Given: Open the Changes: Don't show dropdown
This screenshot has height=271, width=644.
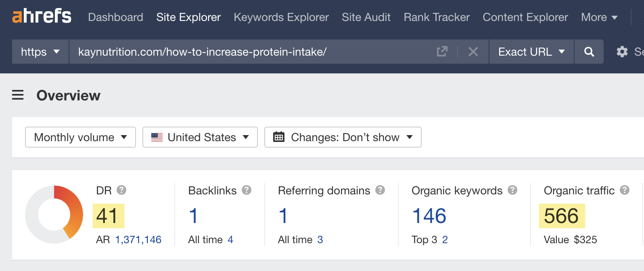Looking at the screenshot, I should pos(343,137).
